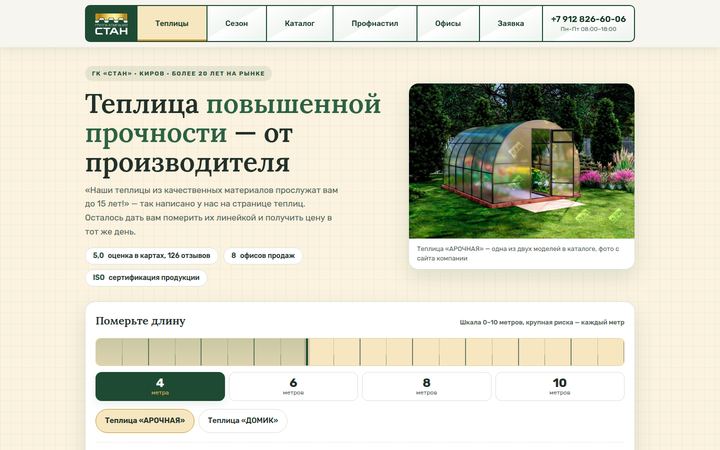Click the ISO сертификация продукции badge

point(146,278)
